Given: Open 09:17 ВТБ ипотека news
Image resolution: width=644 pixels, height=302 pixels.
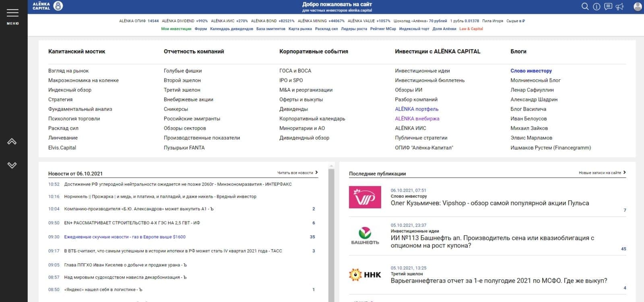Looking at the screenshot, I should pos(173,251).
